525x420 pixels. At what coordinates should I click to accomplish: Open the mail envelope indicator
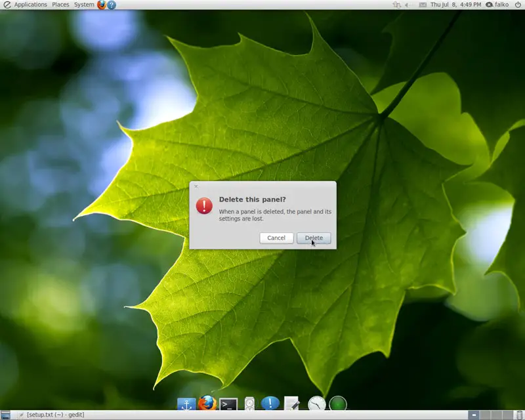pos(423,5)
